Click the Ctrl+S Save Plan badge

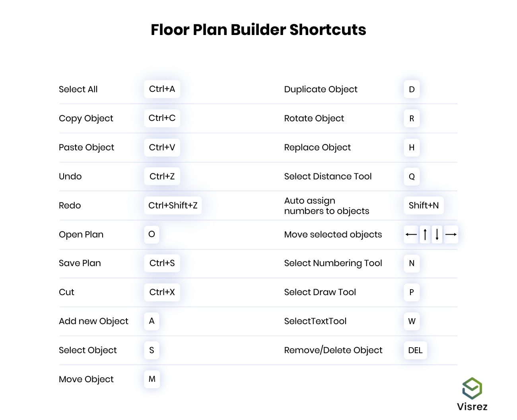pos(162,263)
